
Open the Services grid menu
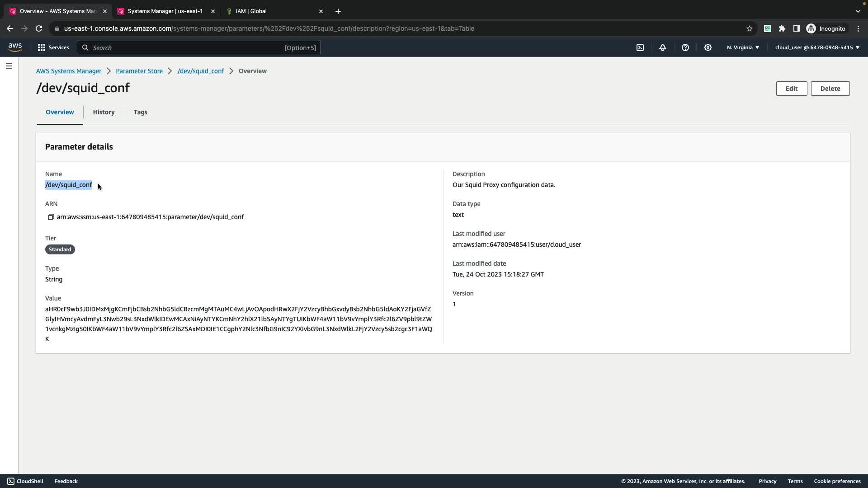pyautogui.click(x=53, y=47)
